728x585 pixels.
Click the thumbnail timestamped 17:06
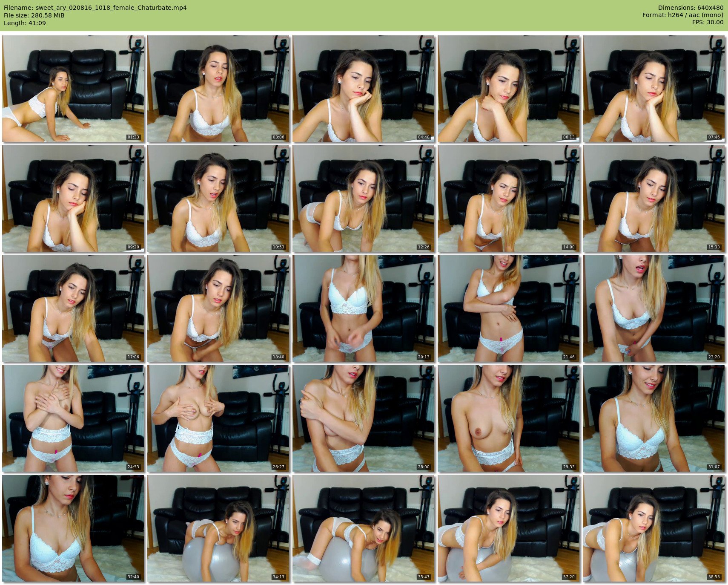tap(73, 308)
